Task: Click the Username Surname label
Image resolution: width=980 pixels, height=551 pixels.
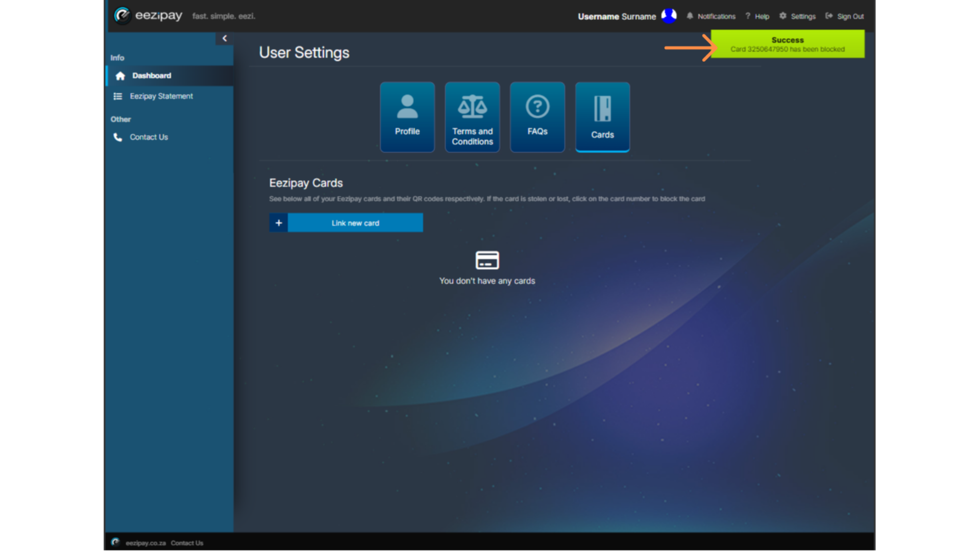Action: pyautogui.click(x=617, y=16)
